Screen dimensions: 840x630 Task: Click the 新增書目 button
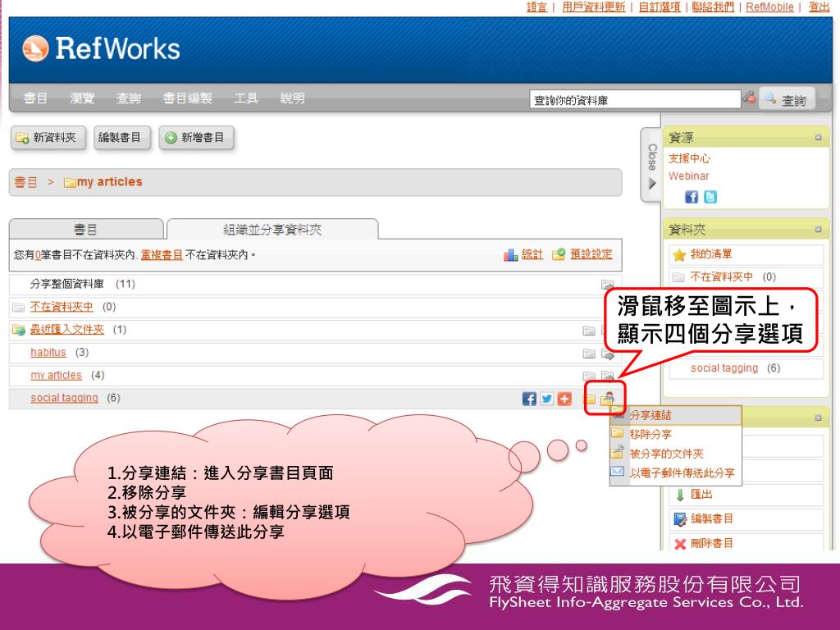click(x=196, y=138)
